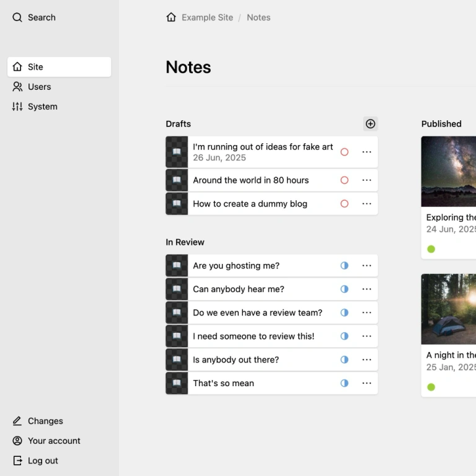Expand options for 'Is anybody out there?'
This screenshot has height=476, width=476.
[367, 359]
